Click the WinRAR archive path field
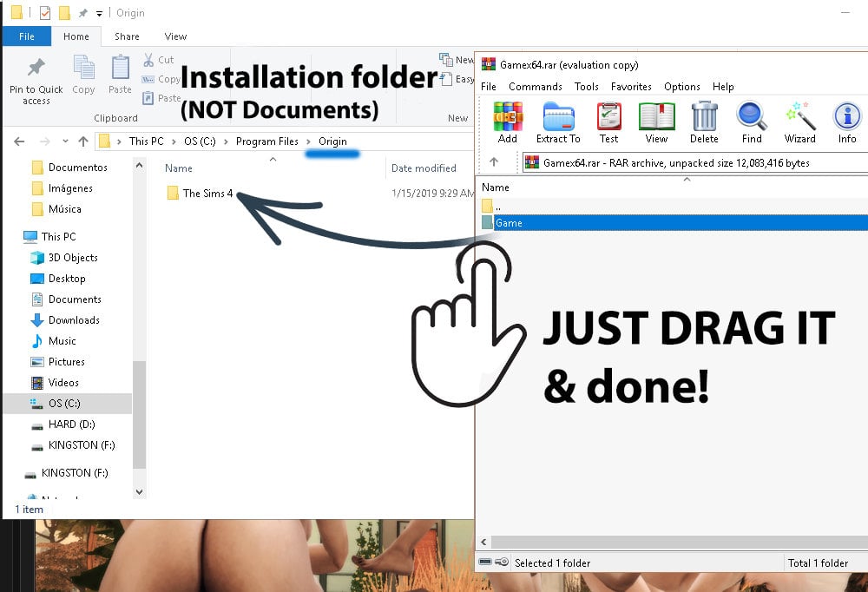This screenshot has height=592, width=868. pos(694,163)
